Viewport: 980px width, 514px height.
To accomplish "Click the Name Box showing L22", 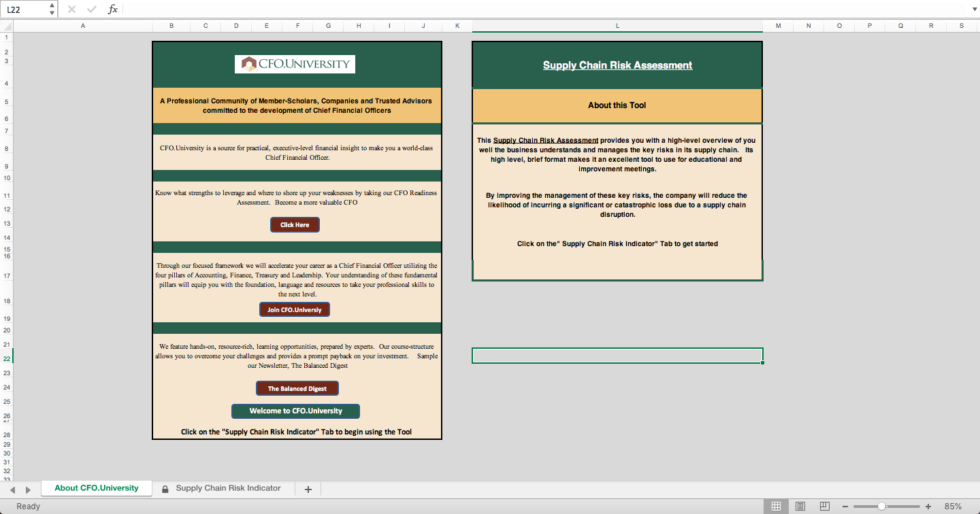I will [25, 10].
